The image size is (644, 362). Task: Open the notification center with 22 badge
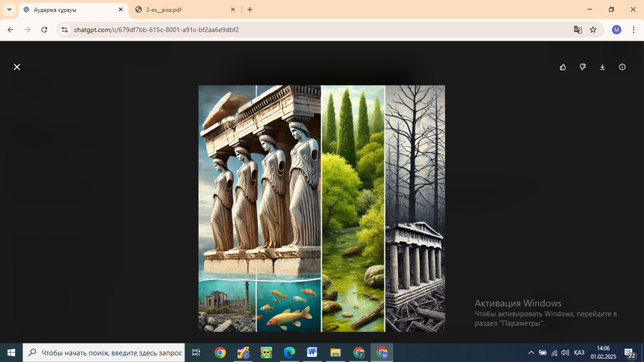pyautogui.click(x=629, y=352)
